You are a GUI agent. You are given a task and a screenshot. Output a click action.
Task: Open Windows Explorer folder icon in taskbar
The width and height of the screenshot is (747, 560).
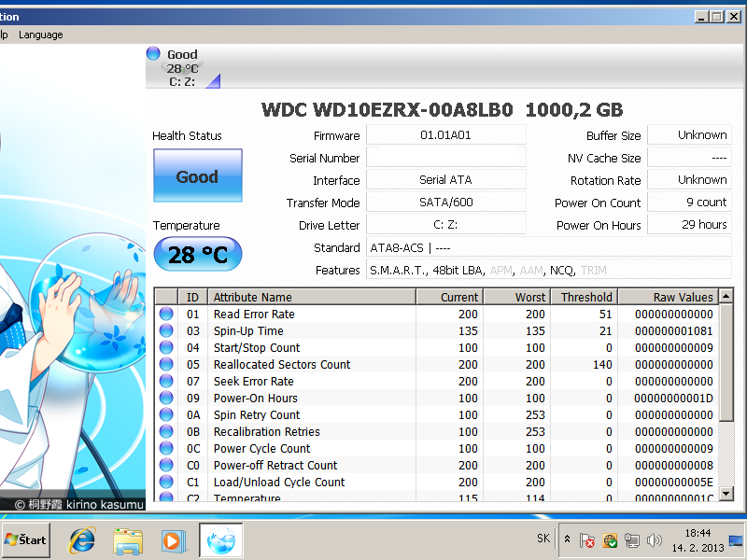tap(128, 541)
